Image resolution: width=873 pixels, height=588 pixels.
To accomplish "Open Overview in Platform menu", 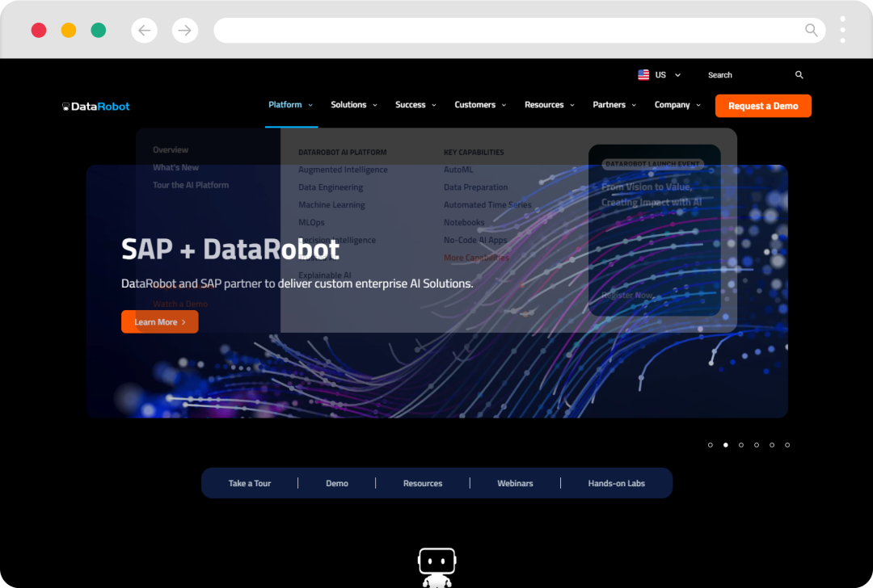I will pyautogui.click(x=171, y=149).
